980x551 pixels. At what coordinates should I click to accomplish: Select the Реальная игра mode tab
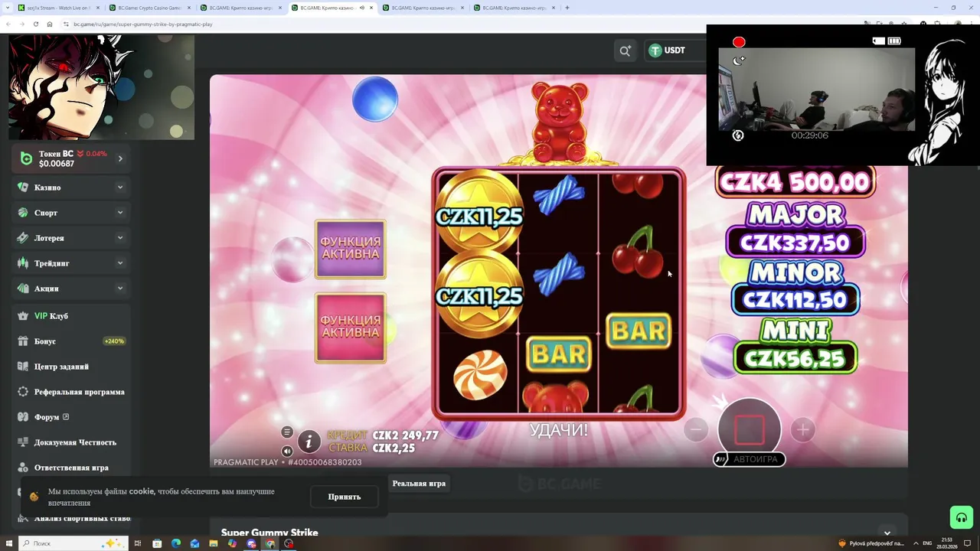419,484
